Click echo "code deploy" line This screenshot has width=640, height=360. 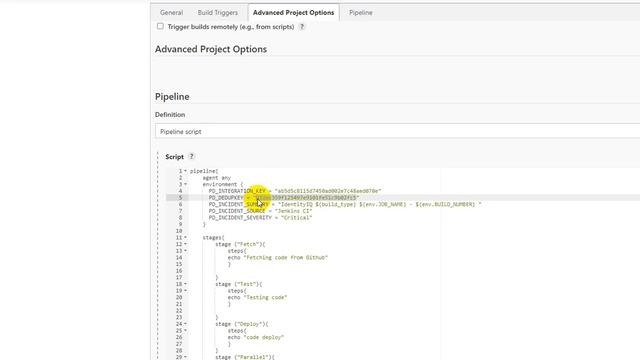(256, 338)
